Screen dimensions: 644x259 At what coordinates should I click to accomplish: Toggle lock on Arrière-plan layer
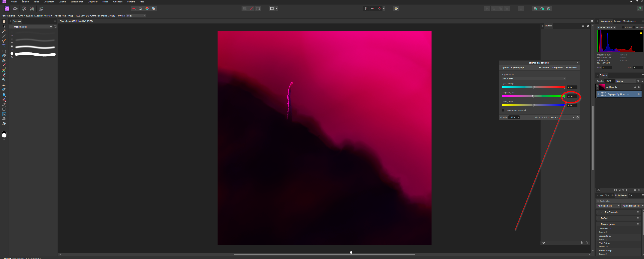635,87
